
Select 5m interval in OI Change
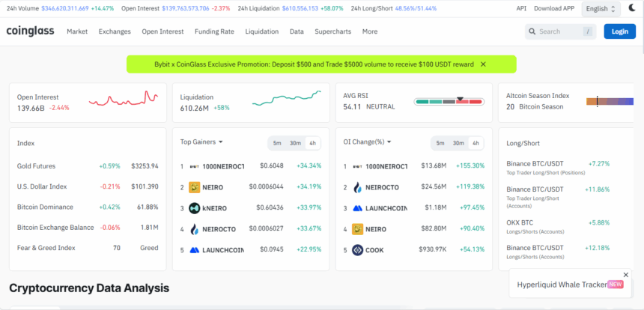[x=440, y=143]
